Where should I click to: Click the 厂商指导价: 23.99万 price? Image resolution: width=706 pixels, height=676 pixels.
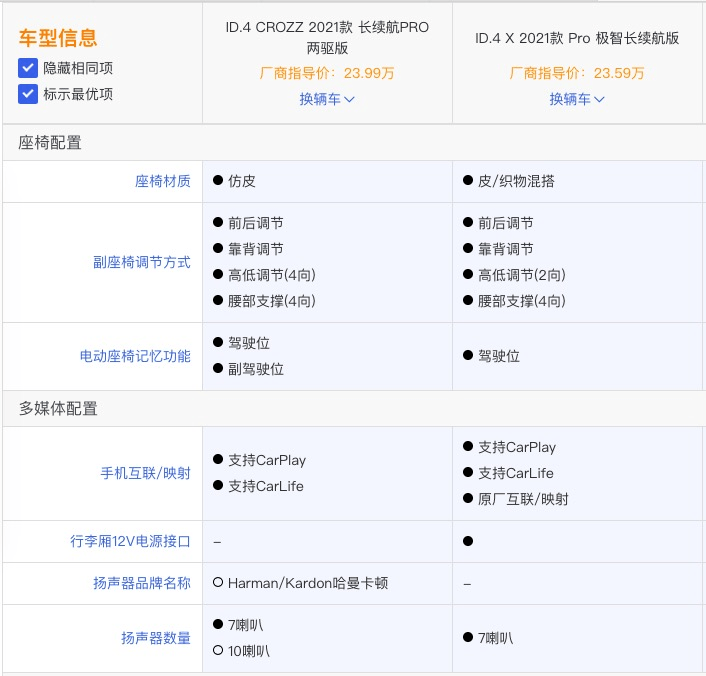click(x=327, y=73)
